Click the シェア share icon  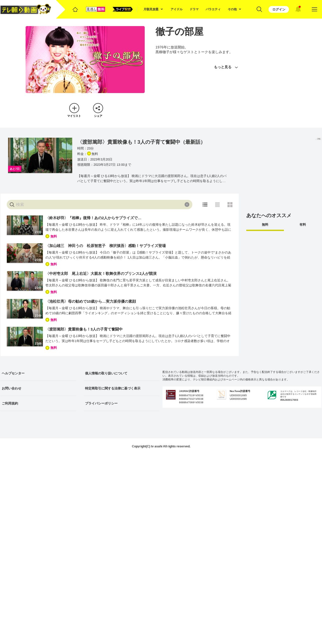coord(98,110)
